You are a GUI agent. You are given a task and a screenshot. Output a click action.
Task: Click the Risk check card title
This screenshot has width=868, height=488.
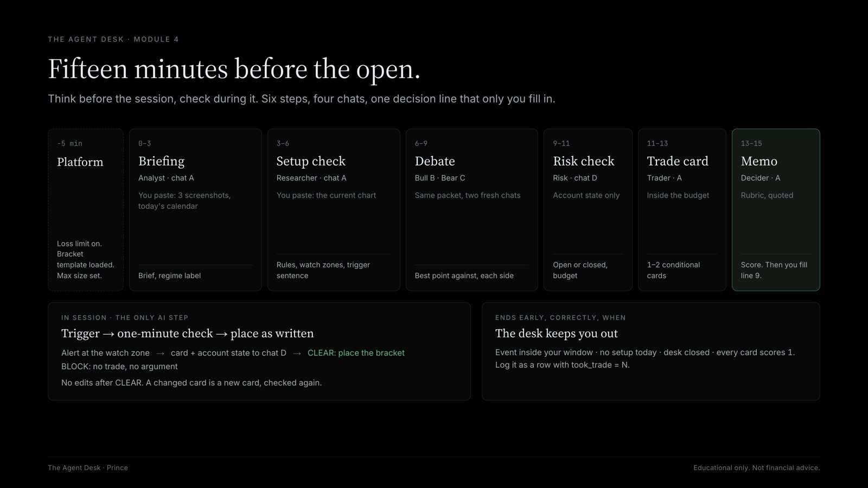[x=584, y=161]
